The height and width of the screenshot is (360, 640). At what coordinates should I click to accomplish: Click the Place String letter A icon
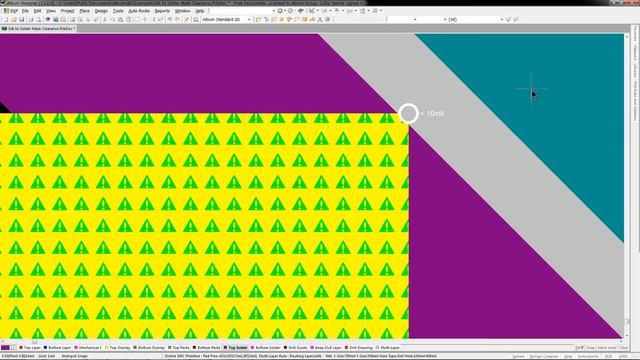point(320,20)
